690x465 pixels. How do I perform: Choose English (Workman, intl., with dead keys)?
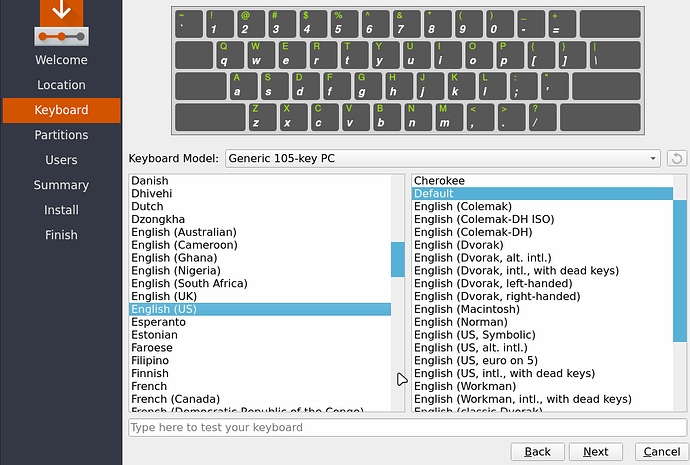[x=542, y=399]
